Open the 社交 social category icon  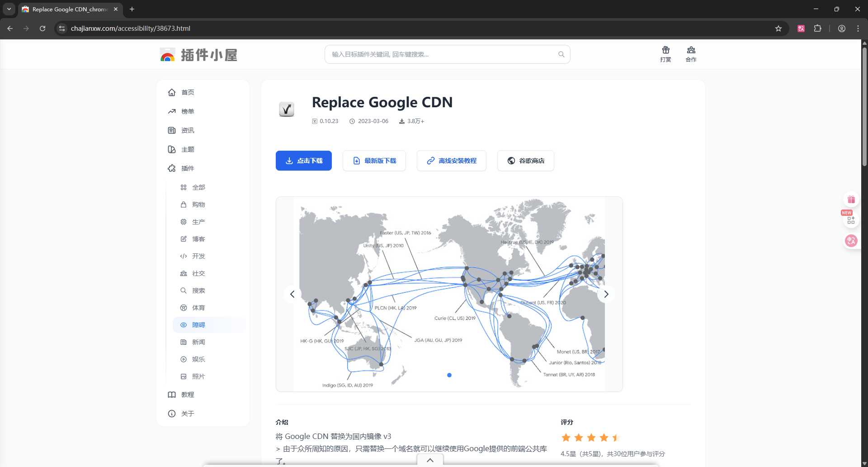tap(184, 273)
